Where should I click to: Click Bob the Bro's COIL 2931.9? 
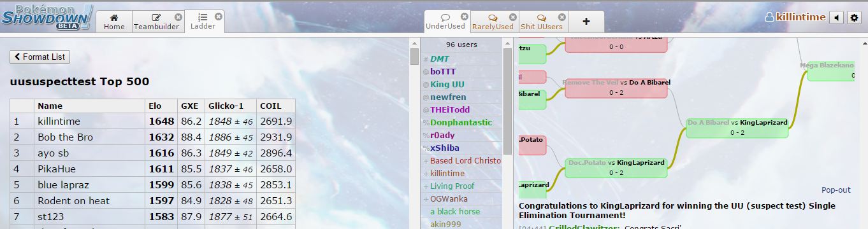click(276, 137)
